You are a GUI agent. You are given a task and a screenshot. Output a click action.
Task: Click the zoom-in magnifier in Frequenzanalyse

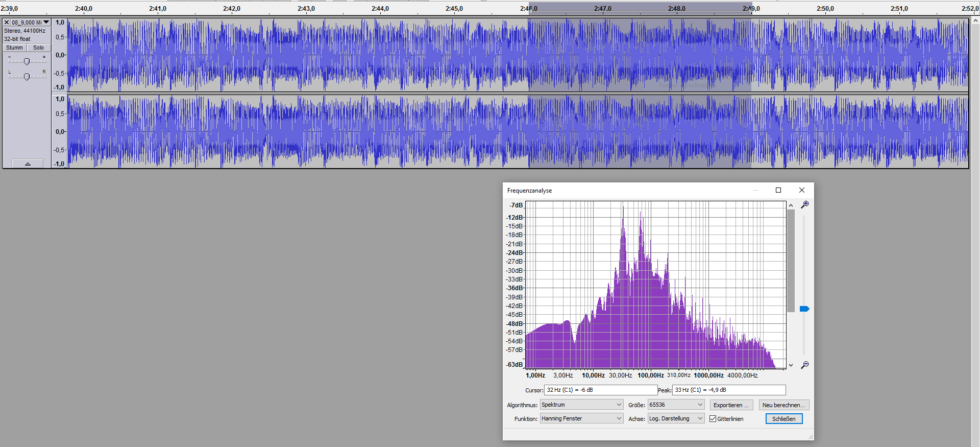click(x=804, y=205)
